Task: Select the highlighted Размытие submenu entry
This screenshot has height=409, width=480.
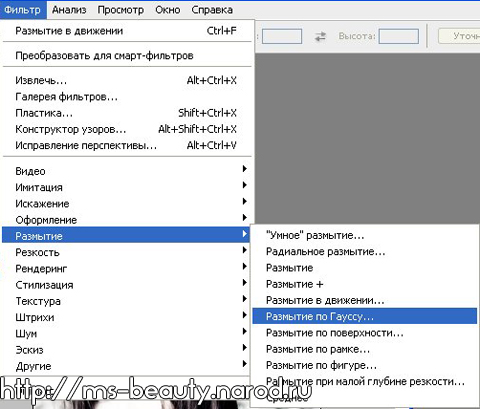Action: [126, 236]
